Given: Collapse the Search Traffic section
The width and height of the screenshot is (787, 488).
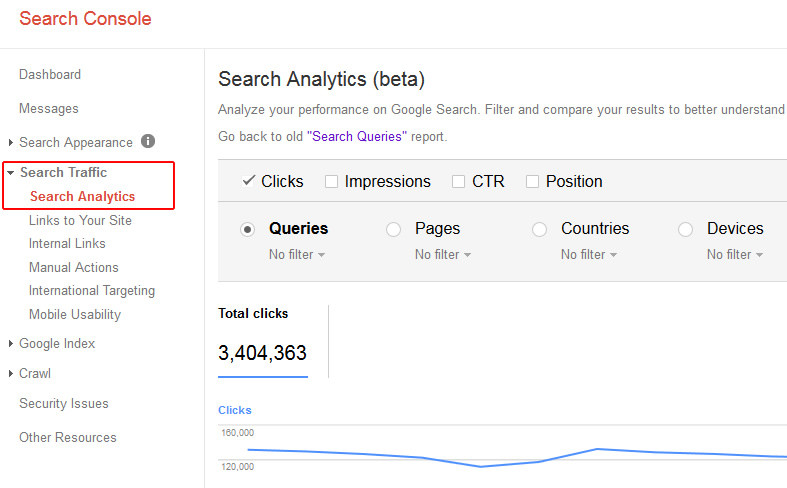Looking at the screenshot, I should pyautogui.click(x=11, y=173).
